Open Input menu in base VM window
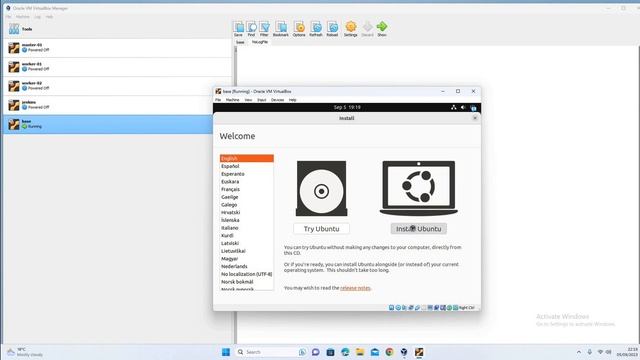 pos(262,100)
